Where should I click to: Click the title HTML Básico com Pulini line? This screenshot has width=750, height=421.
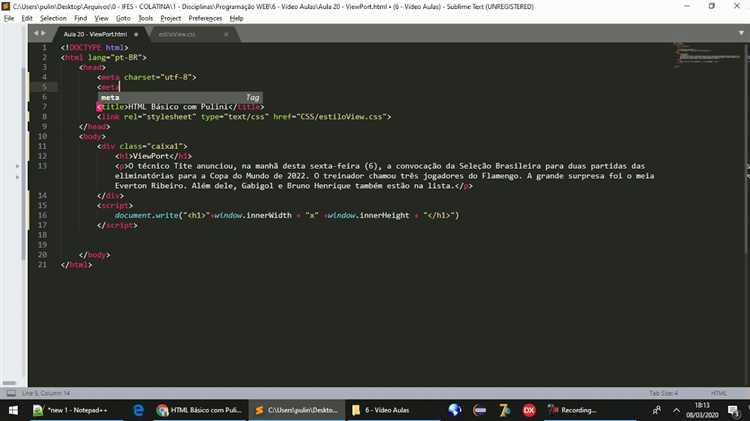pyautogui.click(x=180, y=107)
